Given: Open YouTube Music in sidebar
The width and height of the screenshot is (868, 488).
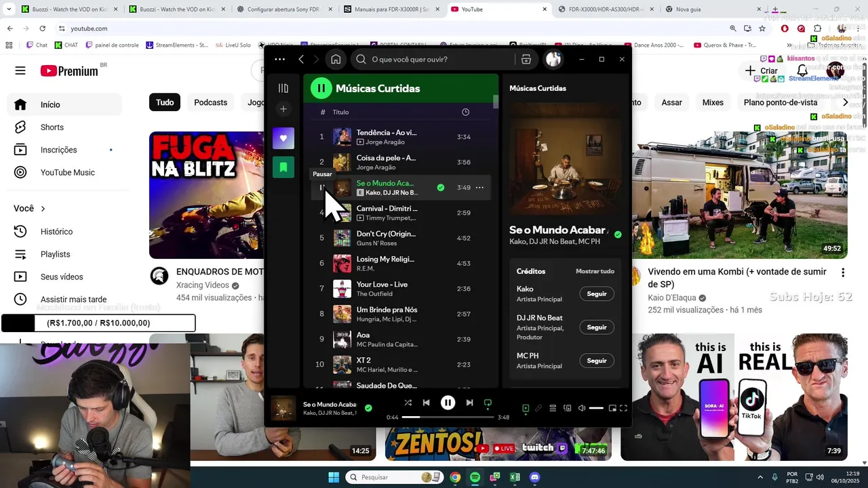Looking at the screenshot, I should tap(64, 172).
